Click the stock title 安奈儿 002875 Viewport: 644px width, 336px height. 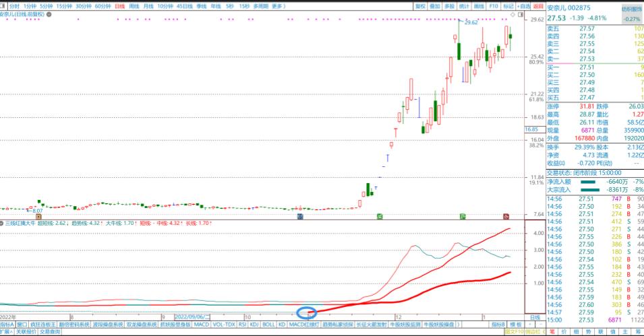point(569,8)
